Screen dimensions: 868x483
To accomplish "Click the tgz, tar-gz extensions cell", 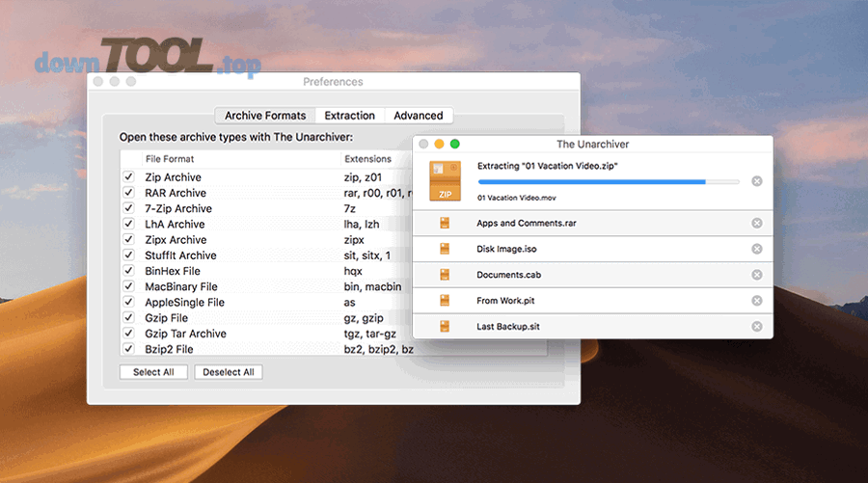I will [x=369, y=334].
